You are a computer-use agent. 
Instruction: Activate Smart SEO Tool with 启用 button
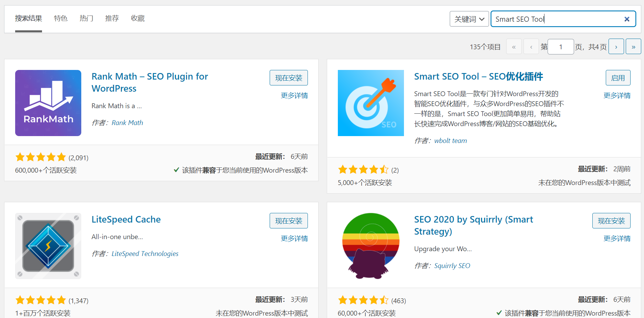click(x=618, y=78)
